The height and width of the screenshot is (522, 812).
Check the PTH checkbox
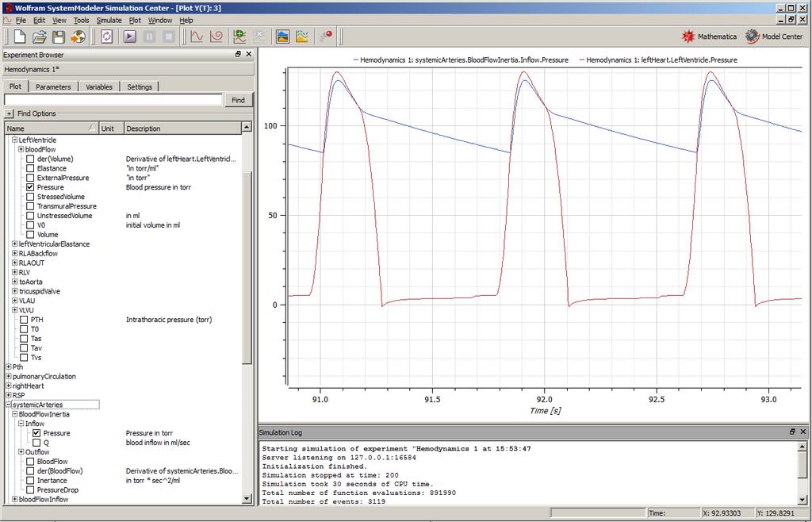pos(24,320)
